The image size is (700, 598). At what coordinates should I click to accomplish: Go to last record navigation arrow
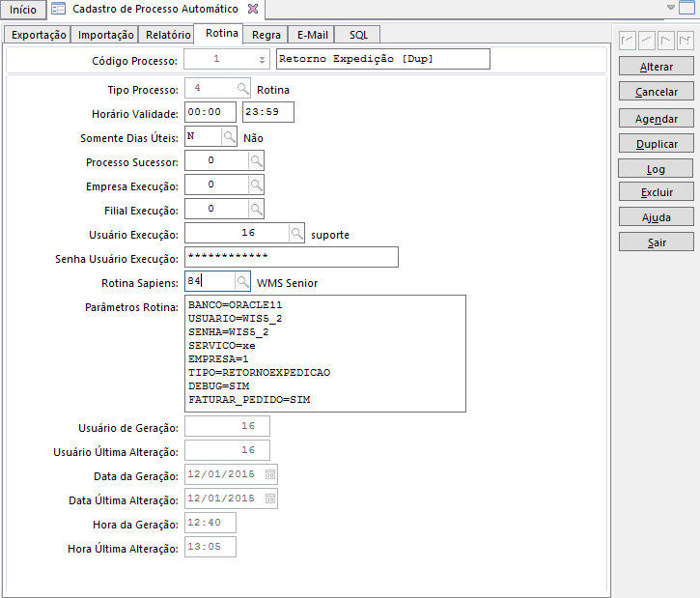(x=685, y=42)
